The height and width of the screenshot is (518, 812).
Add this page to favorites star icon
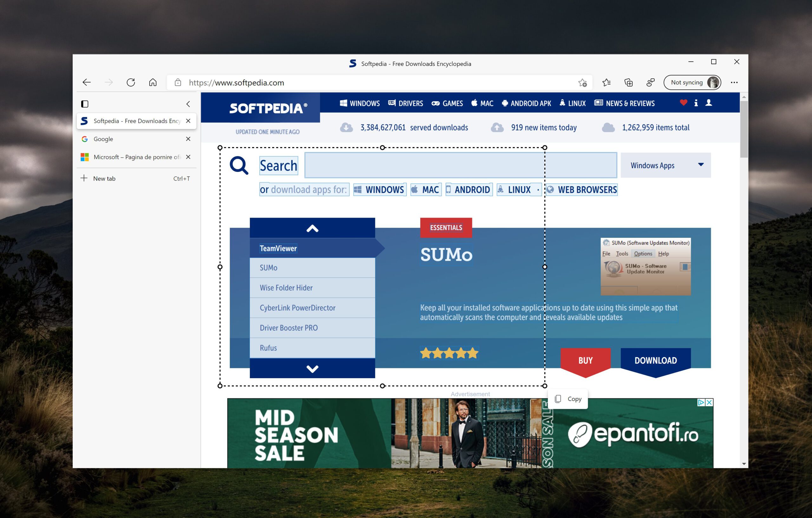pos(582,82)
